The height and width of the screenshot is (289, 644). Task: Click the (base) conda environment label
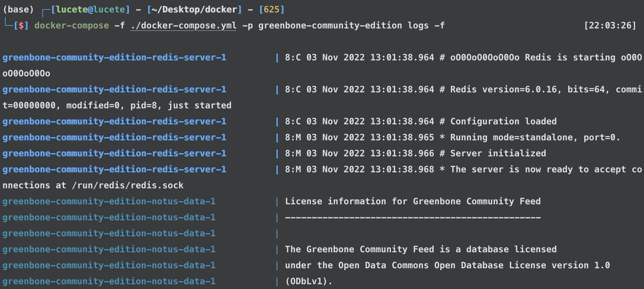(x=18, y=9)
